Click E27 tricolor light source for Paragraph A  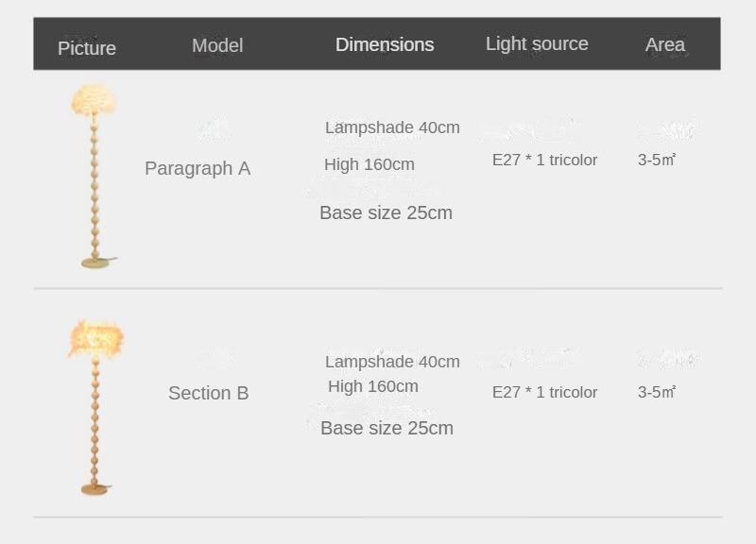tap(544, 160)
